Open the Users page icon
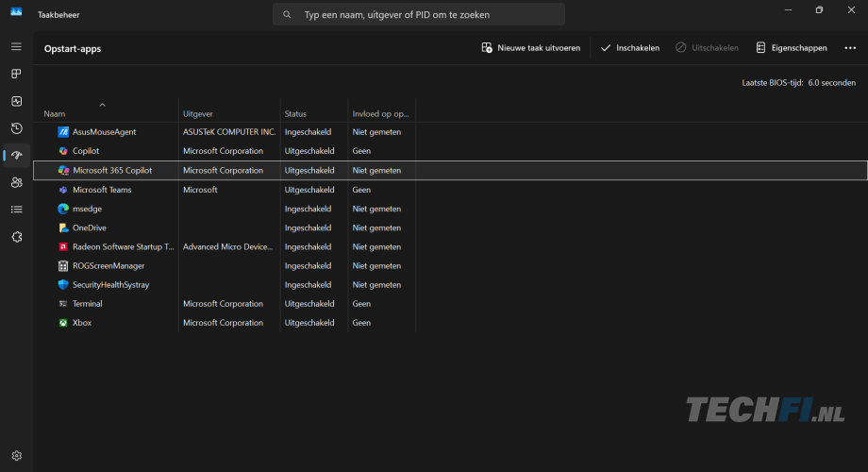 pyautogui.click(x=16, y=182)
